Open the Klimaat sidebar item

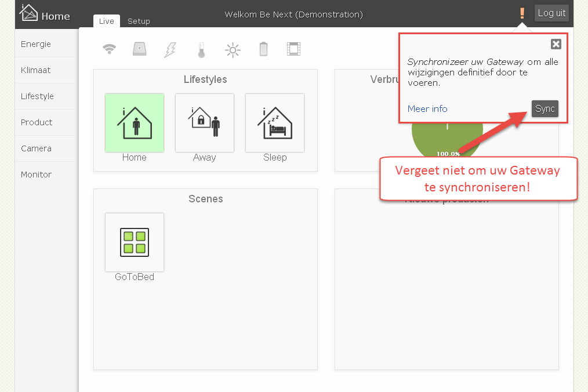coord(36,70)
